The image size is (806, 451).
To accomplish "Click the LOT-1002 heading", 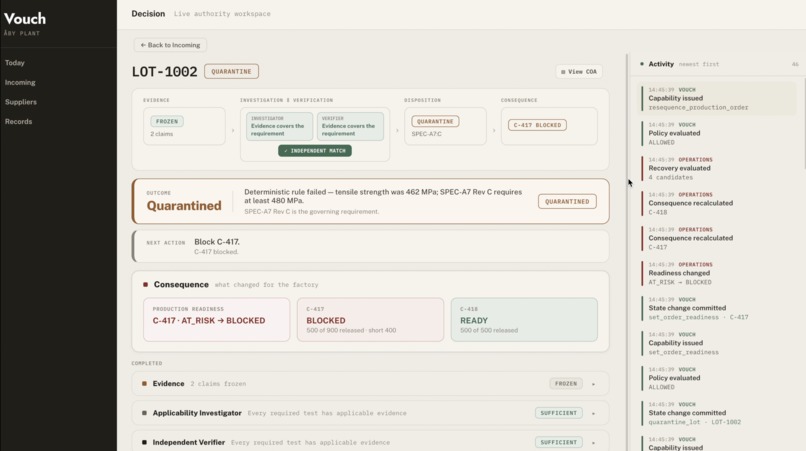I will [164, 71].
